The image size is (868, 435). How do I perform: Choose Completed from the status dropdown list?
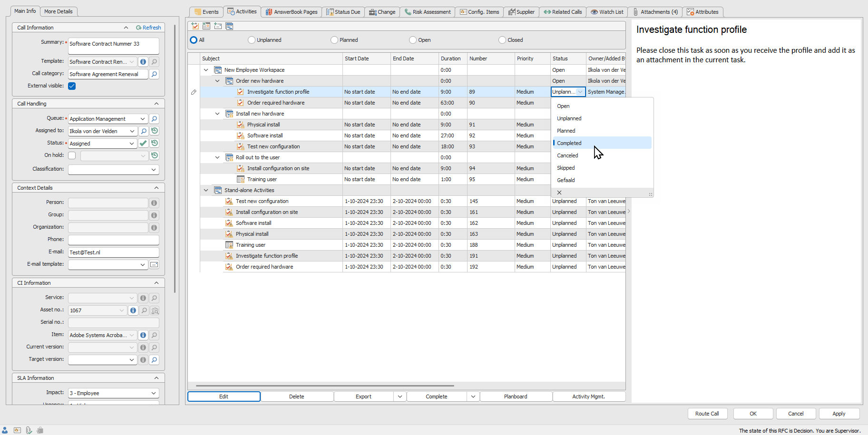point(569,143)
